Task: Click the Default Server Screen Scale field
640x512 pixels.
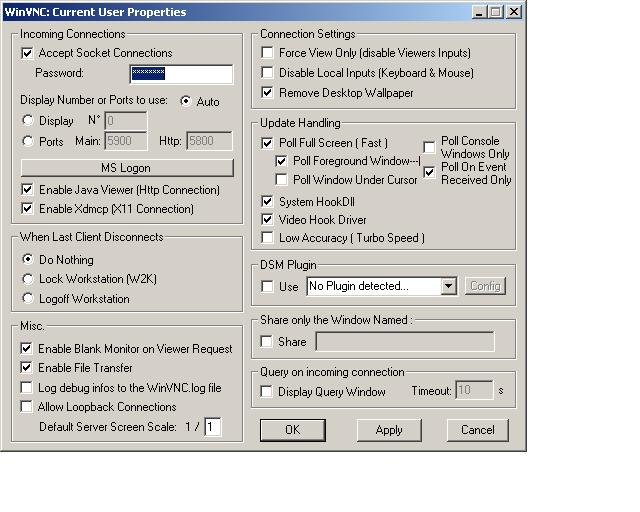Action: pos(213,427)
